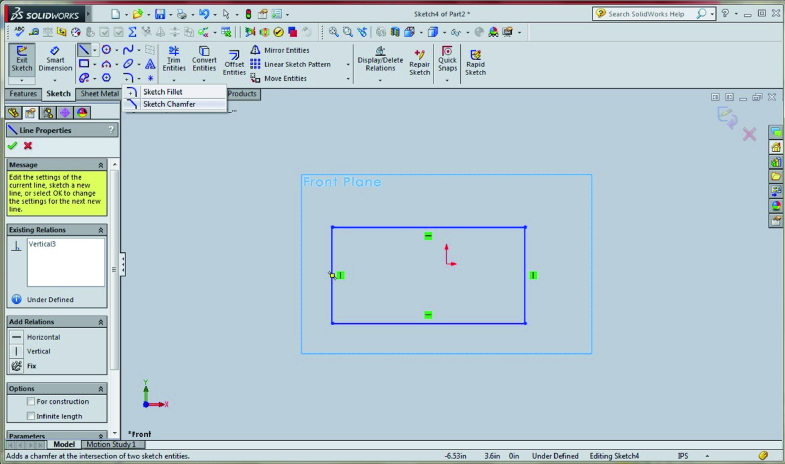The width and height of the screenshot is (785, 464).
Task: Select Linear Sketch Pattern
Action: [290, 64]
